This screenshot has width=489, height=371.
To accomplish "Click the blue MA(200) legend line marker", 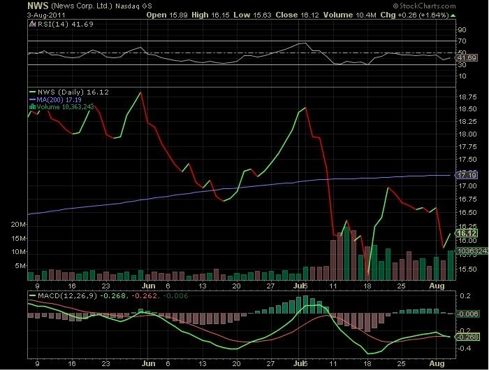I will [x=32, y=100].
